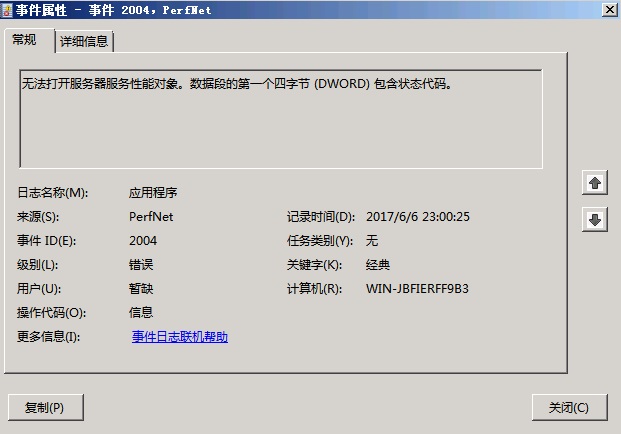This screenshot has width=621, height=434.
Task: Click the 用户(U): label
Action: [39, 289]
